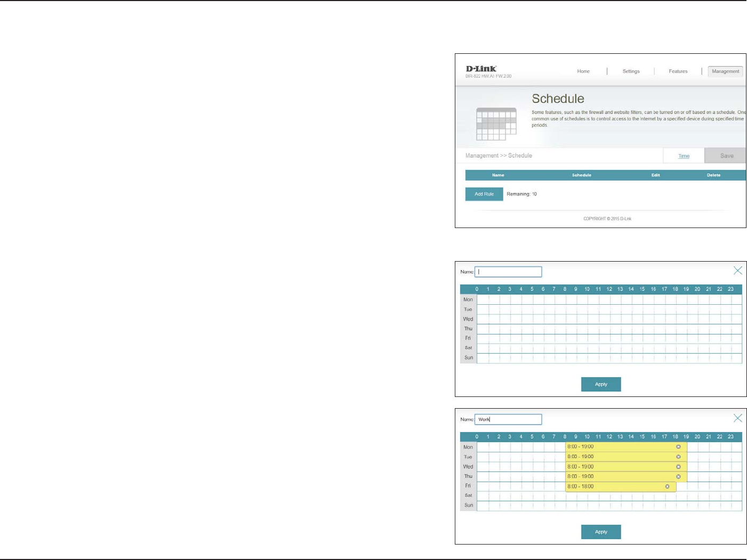Click 'DIR-822 HW:A1 FW:2.00' model text

[488, 76]
